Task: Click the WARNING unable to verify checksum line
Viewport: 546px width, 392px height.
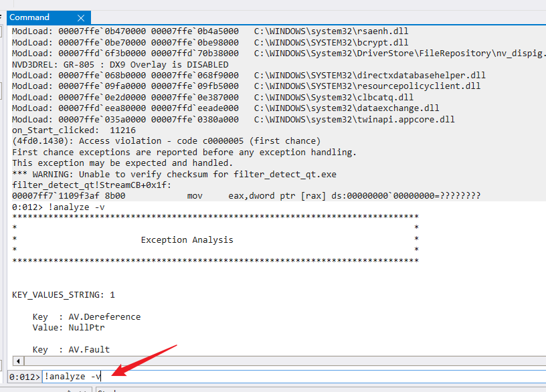Action: click(174, 174)
